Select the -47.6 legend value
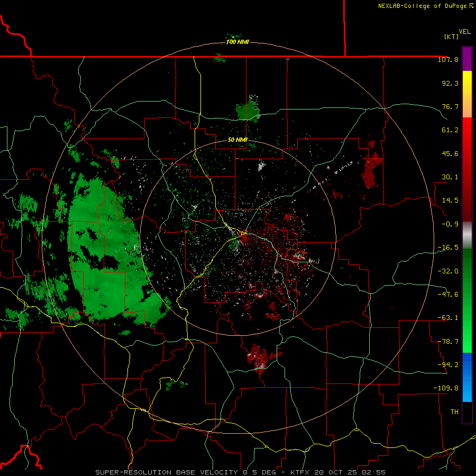 point(448,295)
